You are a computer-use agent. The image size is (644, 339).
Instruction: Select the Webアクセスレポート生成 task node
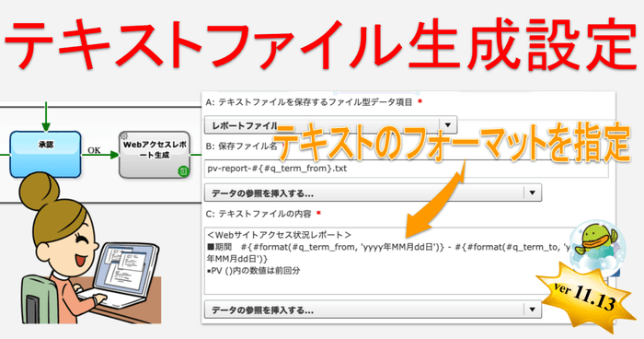pos(155,155)
